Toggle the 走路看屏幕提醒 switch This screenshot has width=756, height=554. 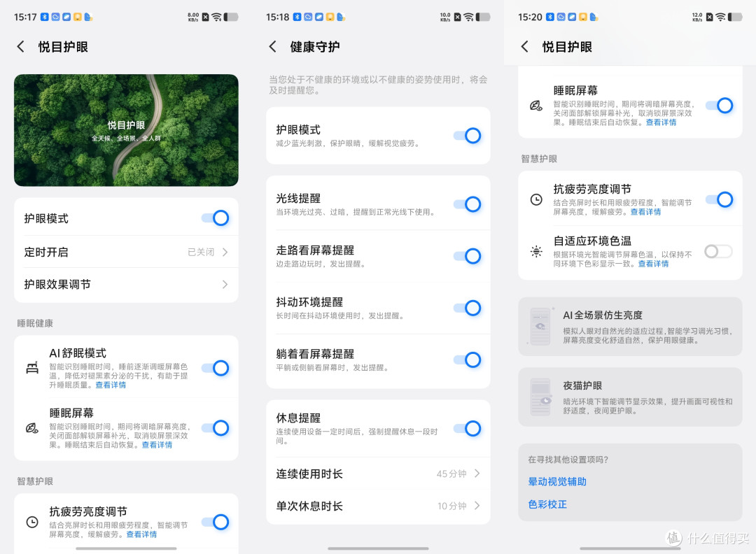pyautogui.click(x=468, y=256)
